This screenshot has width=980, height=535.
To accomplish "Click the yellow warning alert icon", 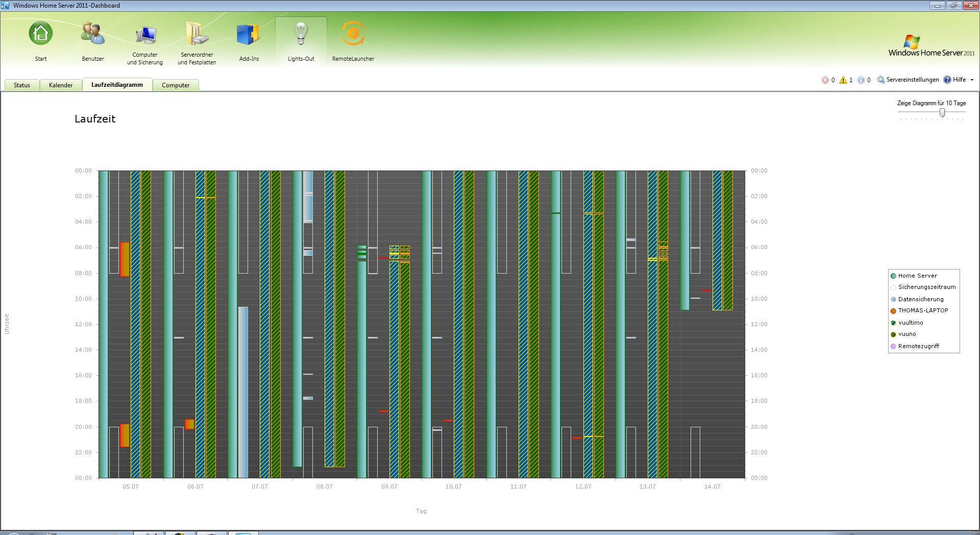I will [x=843, y=80].
